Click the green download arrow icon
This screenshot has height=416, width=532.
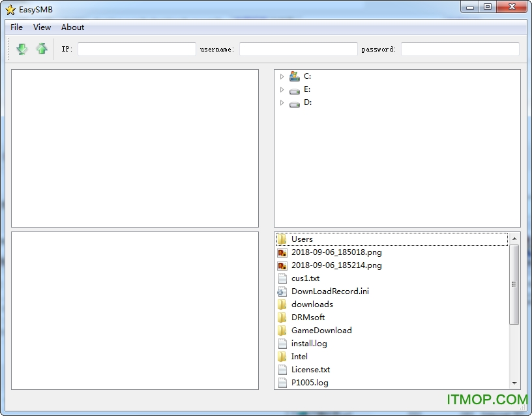point(22,49)
